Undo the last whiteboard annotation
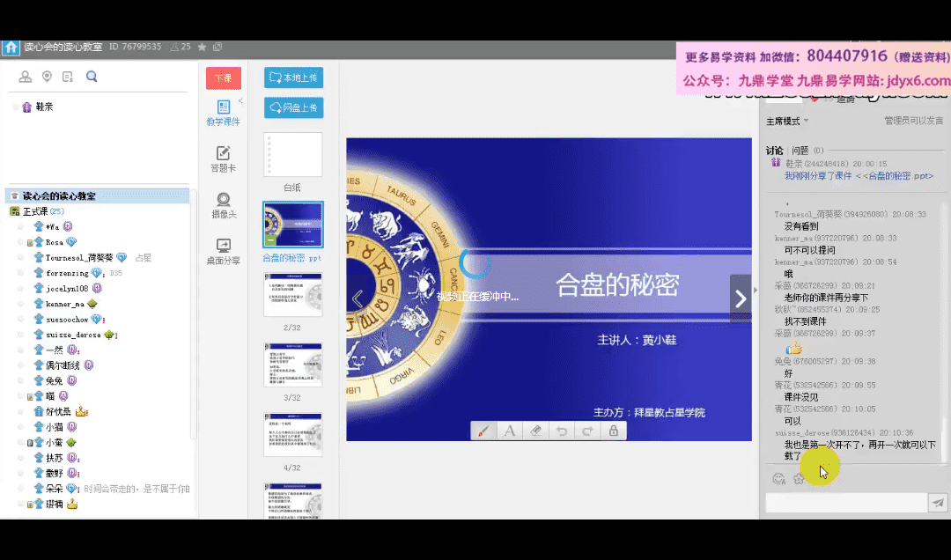The height and width of the screenshot is (560, 951). tap(561, 431)
